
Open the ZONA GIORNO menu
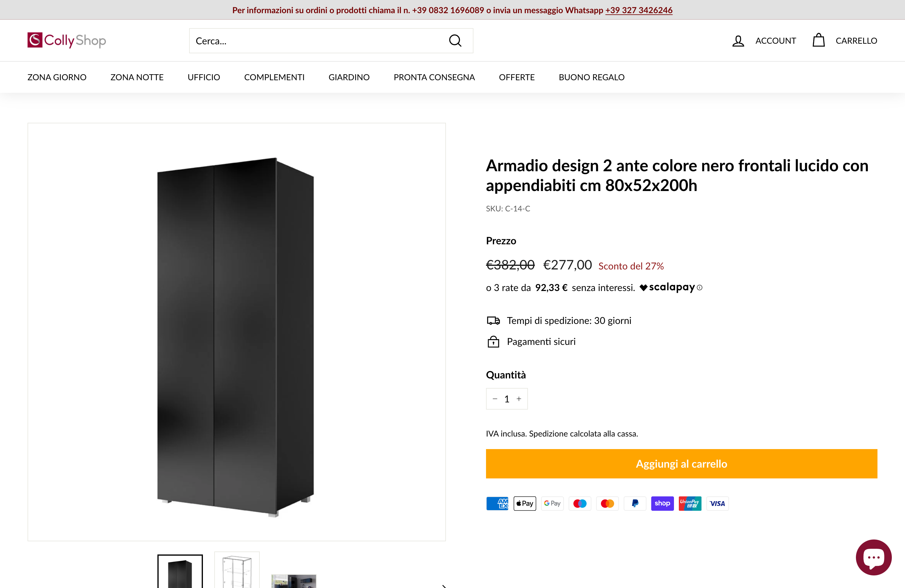pyautogui.click(x=57, y=77)
